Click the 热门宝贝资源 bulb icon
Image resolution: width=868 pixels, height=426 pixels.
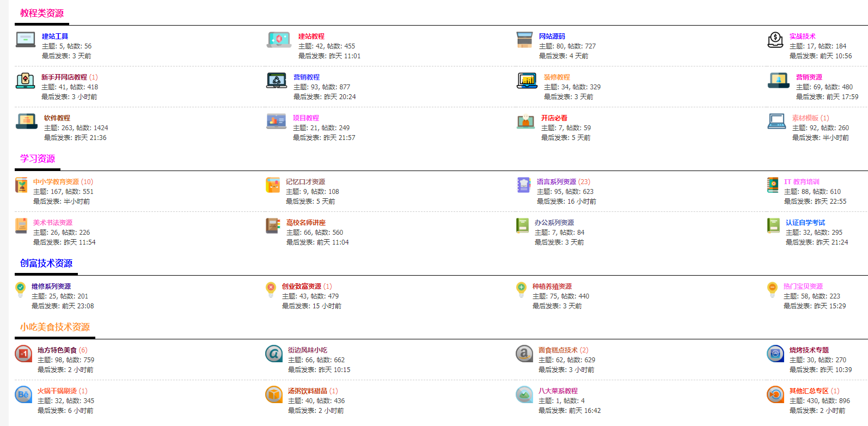pos(772,290)
